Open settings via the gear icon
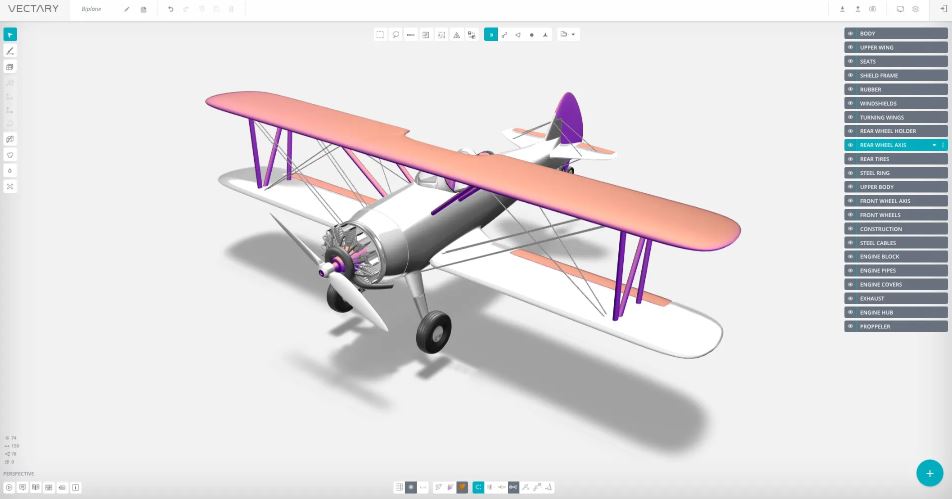 pyautogui.click(x=916, y=9)
